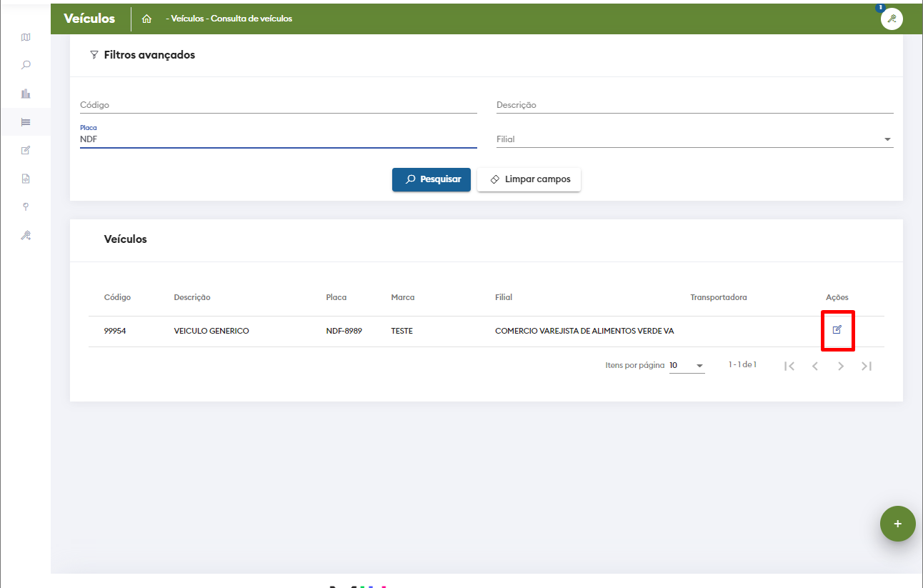Open the bar chart icon in sidebar
The image size is (923, 588).
tap(26, 94)
